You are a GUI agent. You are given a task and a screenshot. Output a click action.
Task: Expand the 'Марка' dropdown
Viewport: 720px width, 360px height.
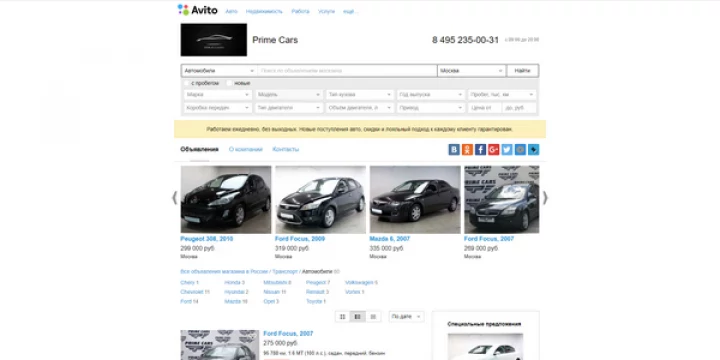click(218, 95)
